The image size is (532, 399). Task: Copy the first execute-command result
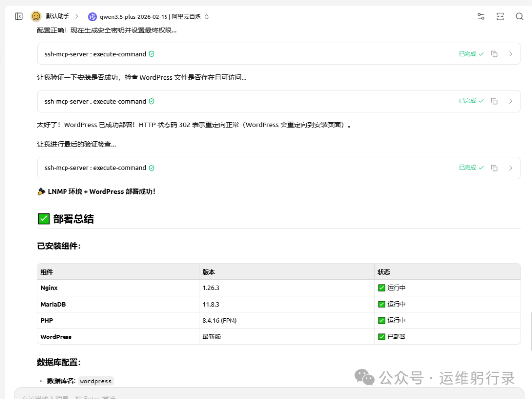coord(494,54)
